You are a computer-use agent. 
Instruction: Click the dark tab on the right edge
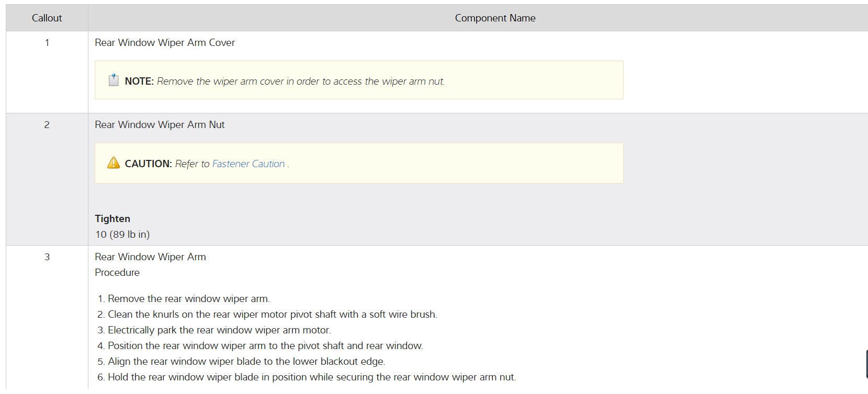tap(866, 364)
